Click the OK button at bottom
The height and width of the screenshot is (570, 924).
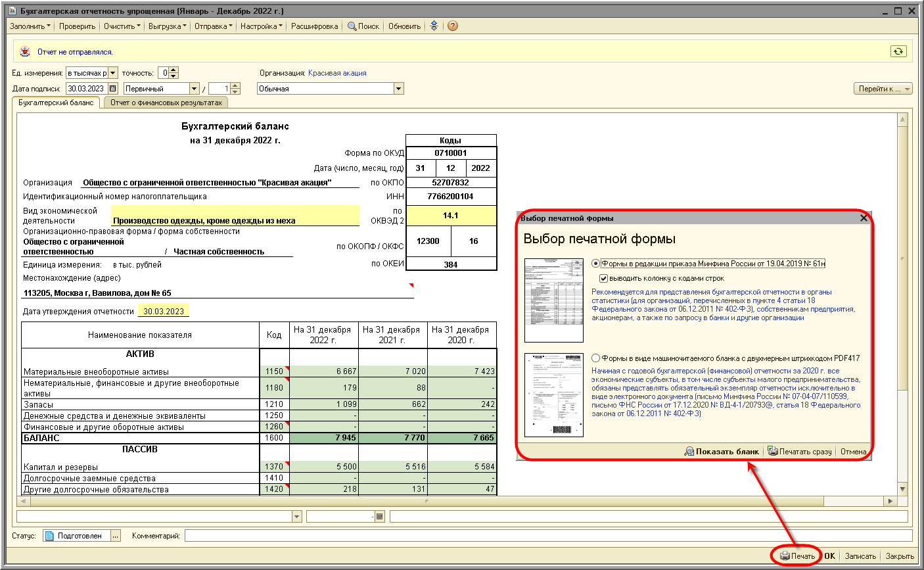(829, 556)
